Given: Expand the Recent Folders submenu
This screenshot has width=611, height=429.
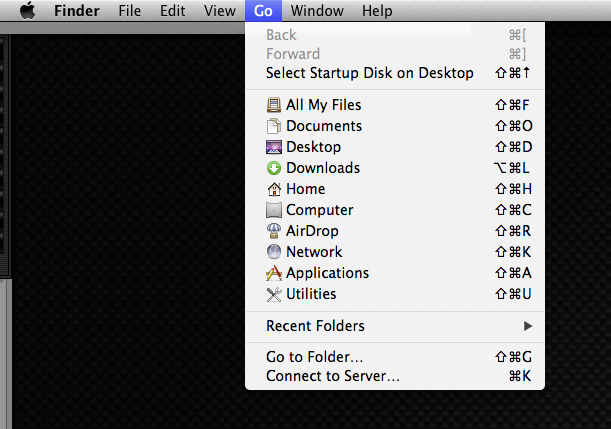Looking at the screenshot, I should click(315, 326).
